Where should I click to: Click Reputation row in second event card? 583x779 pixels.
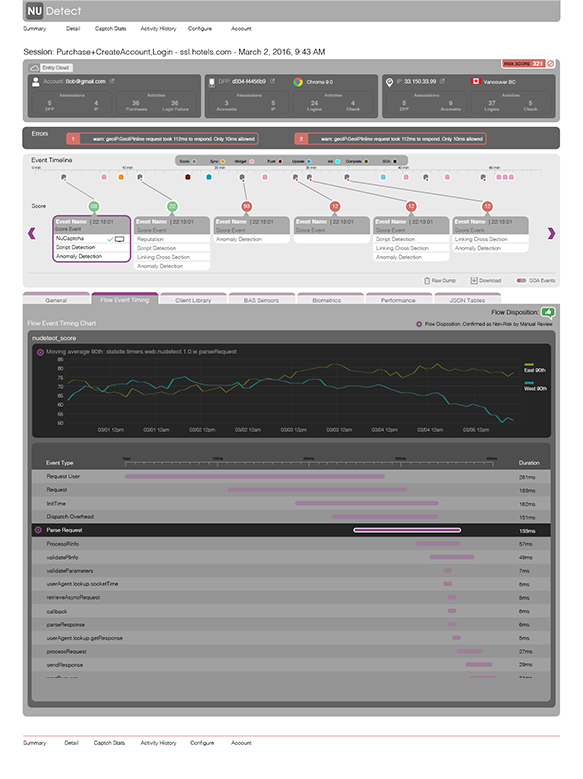(172, 239)
